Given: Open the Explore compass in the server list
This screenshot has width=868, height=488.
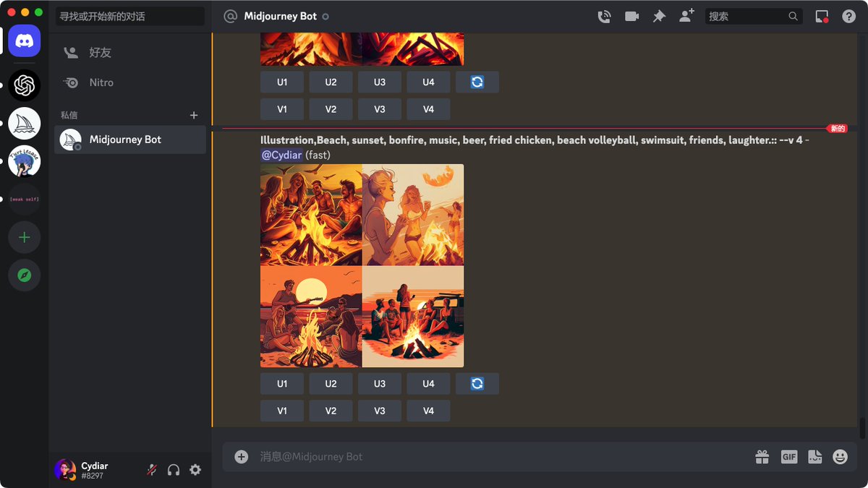Looking at the screenshot, I should click(x=24, y=275).
